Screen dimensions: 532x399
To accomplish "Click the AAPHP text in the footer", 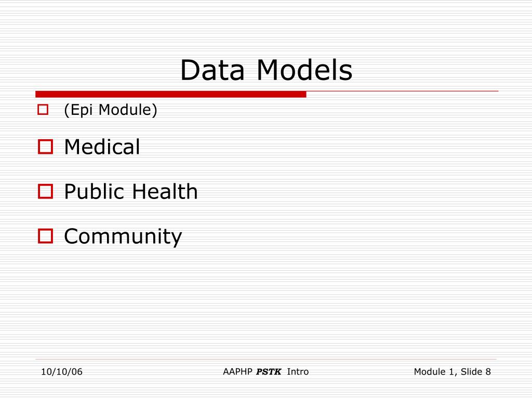I will [x=237, y=372].
